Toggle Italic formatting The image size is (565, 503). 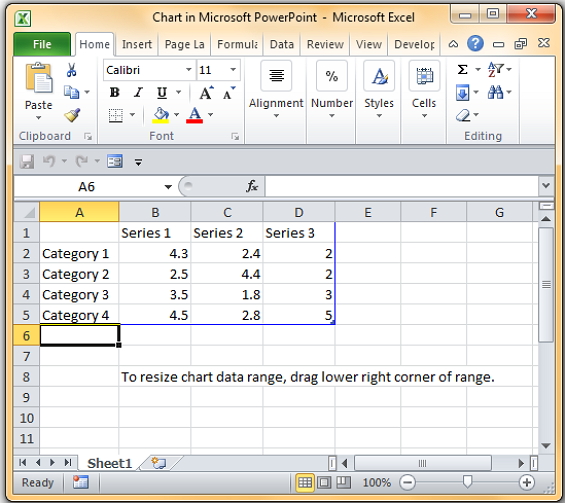click(138, 93)
